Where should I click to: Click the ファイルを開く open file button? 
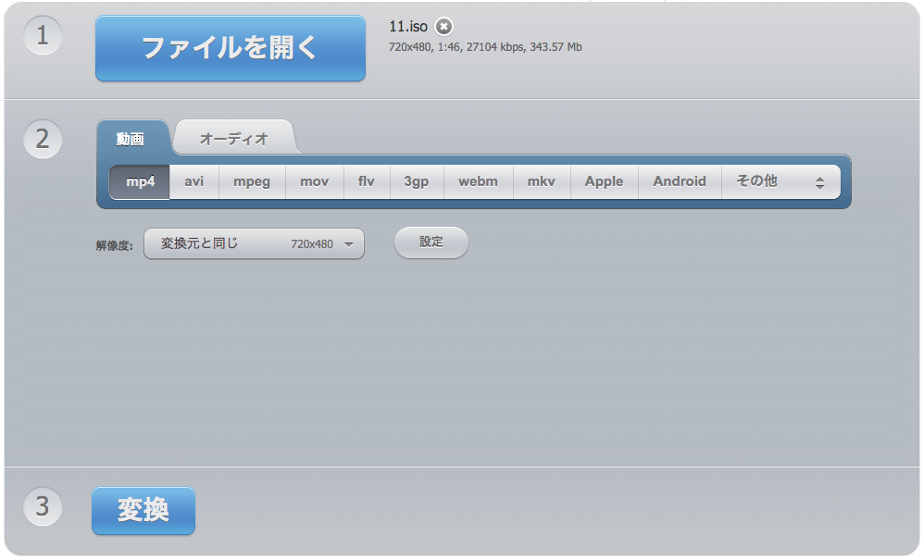231,48
